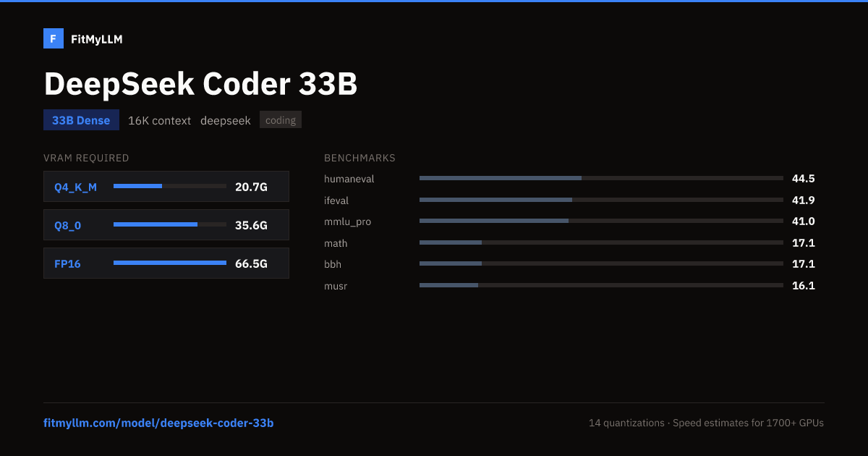Select the FP16 quantization label

coord(67,263)
